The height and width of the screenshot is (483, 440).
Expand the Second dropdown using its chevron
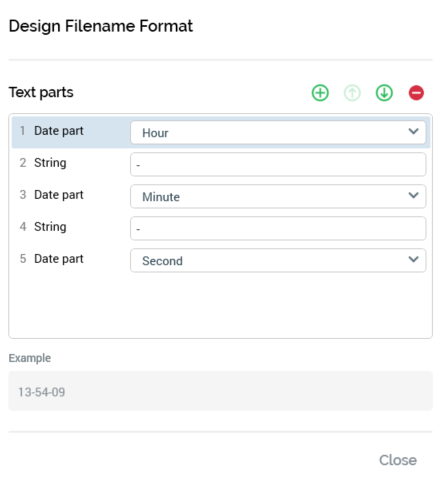413,259
